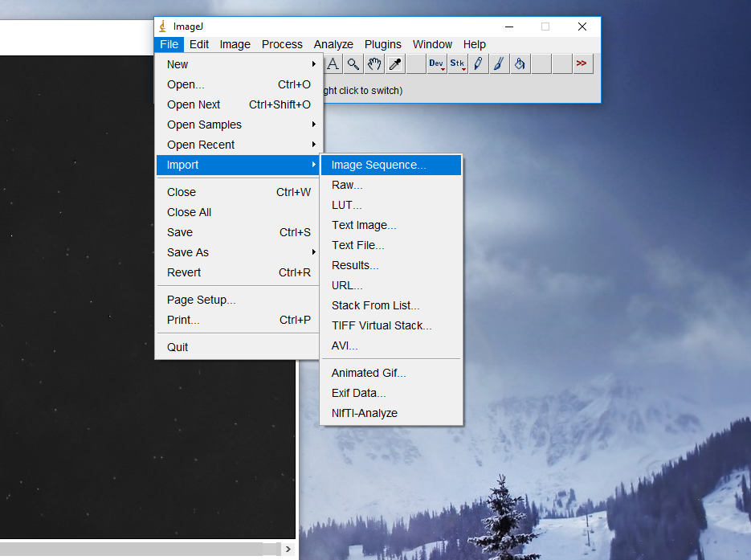Select TIFF Virtual Stack... import option
Image resolution: width=751 pixels, height=560 pixels.
[x=382, y=325]
